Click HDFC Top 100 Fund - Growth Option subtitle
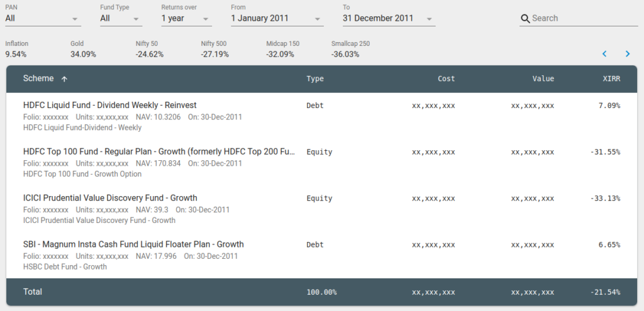Viewport: 644px width, 311px height. [82, 174]
